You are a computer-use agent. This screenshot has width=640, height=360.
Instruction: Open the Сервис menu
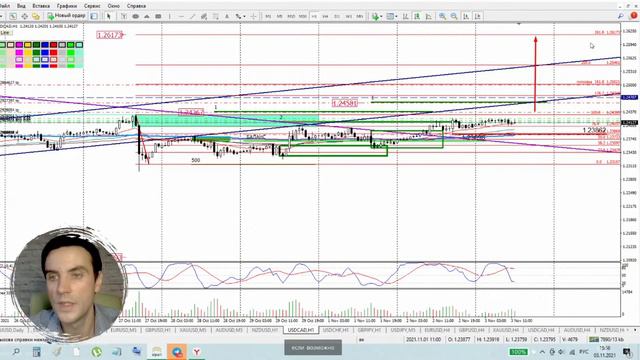pos(92,6)
